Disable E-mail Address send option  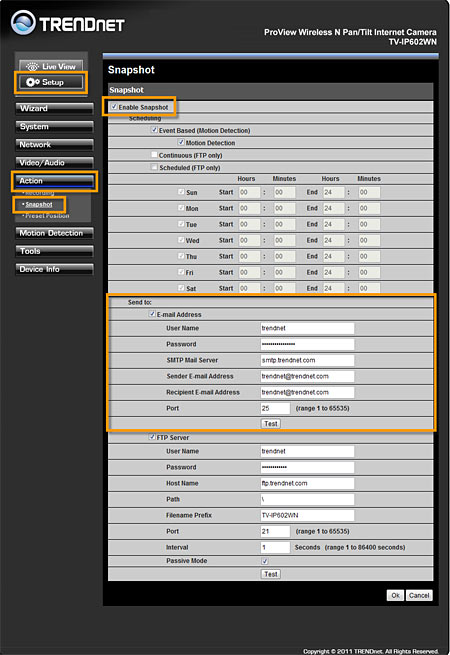tap(153, 314)
